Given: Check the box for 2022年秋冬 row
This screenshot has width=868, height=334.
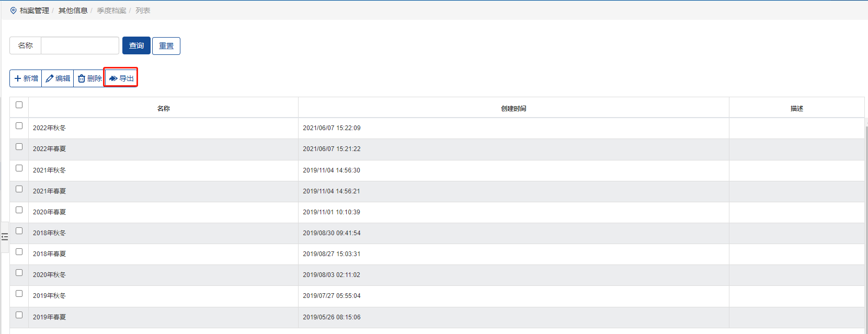Looking at the screenshot, I should point(19,126).
